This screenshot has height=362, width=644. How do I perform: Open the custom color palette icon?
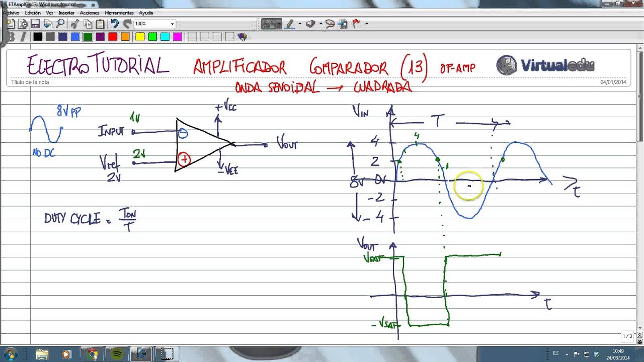(242, 37)
